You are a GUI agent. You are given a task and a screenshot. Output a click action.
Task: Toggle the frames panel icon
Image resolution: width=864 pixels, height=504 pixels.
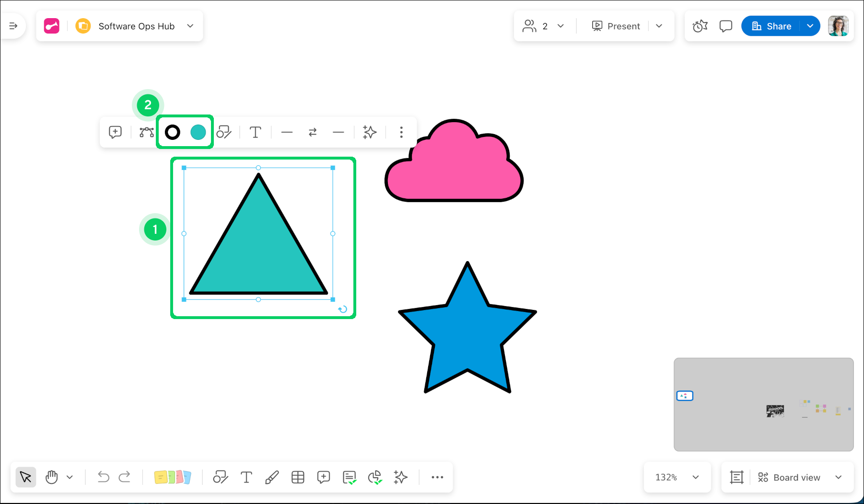736,477
